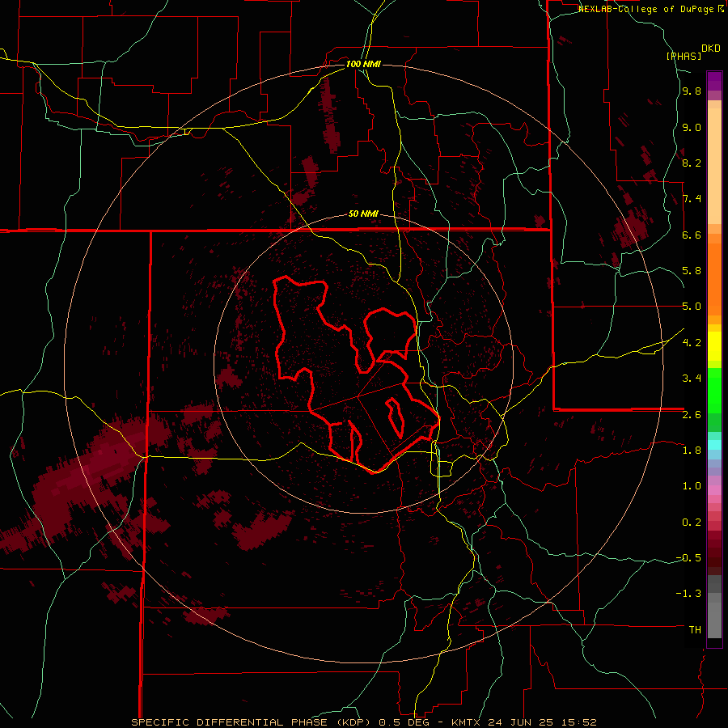
Task: Click the bright green band of the color scale
Action: point(714,390)
